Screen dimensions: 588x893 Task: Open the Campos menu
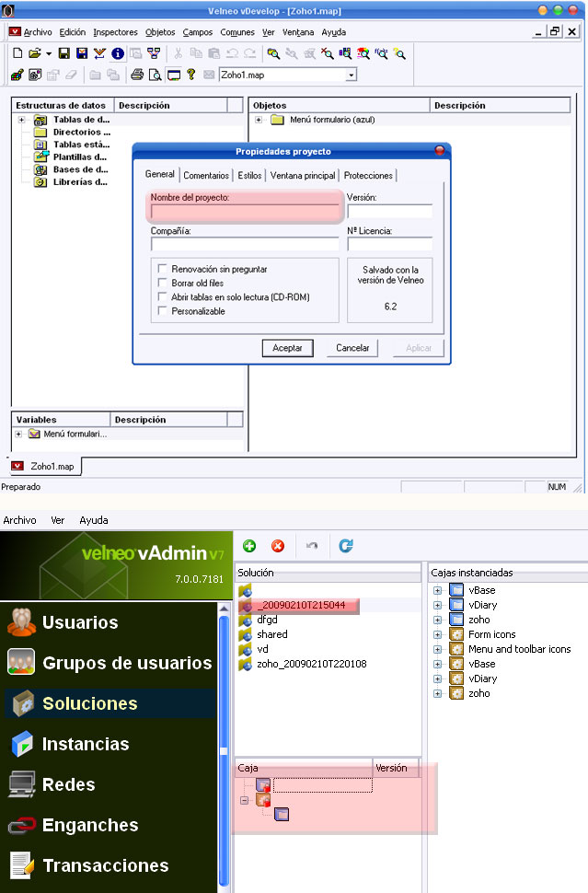198,32
